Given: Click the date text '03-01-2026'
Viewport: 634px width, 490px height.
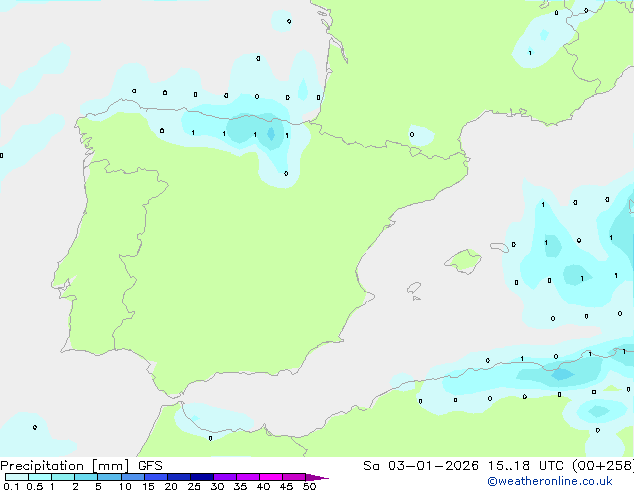Looking at the screenshot, I should pos(433,466).
